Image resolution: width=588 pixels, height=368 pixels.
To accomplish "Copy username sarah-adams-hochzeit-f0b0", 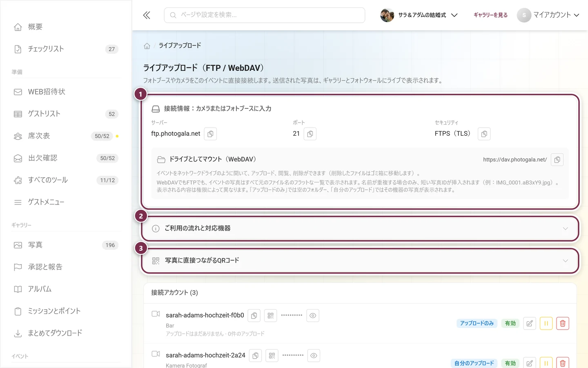I will [x=254, y=316].
